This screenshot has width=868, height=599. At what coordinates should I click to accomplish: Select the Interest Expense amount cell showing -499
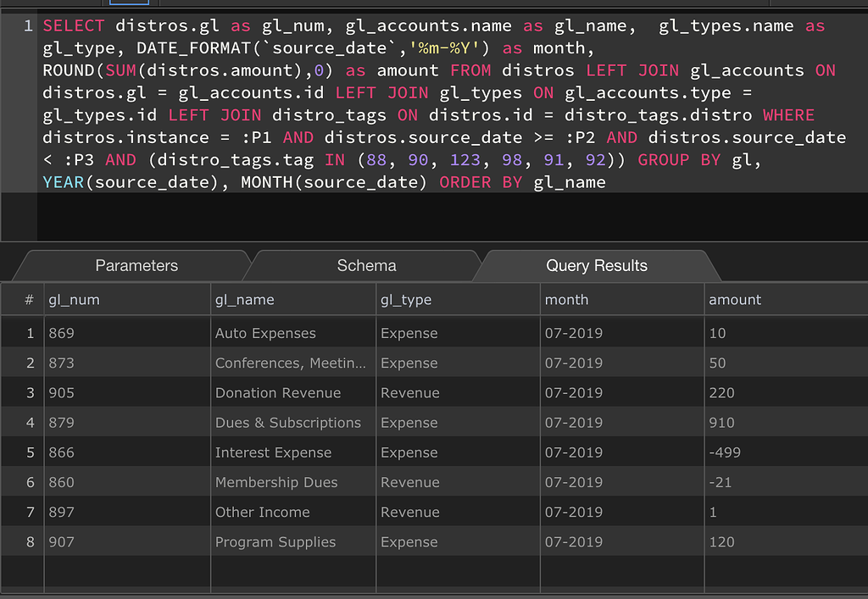726,452
